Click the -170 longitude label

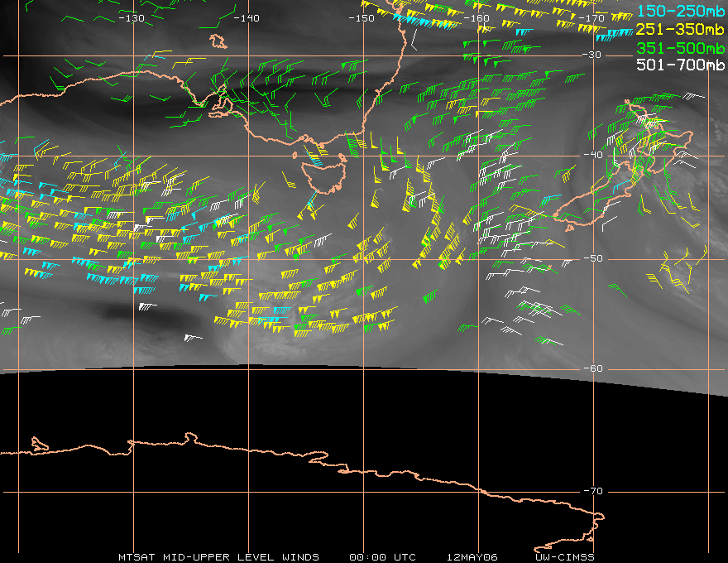pyautogui.click(x=591, y=18)
